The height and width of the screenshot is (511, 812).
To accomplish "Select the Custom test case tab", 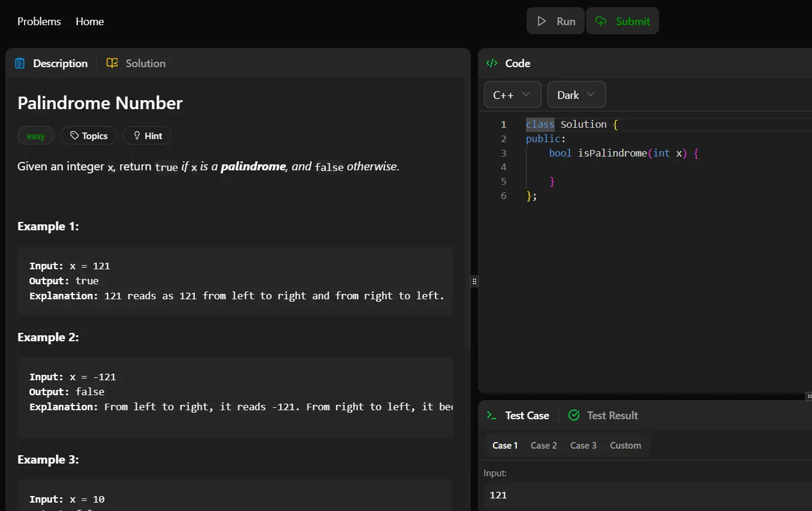I will [x=625, y=445].
